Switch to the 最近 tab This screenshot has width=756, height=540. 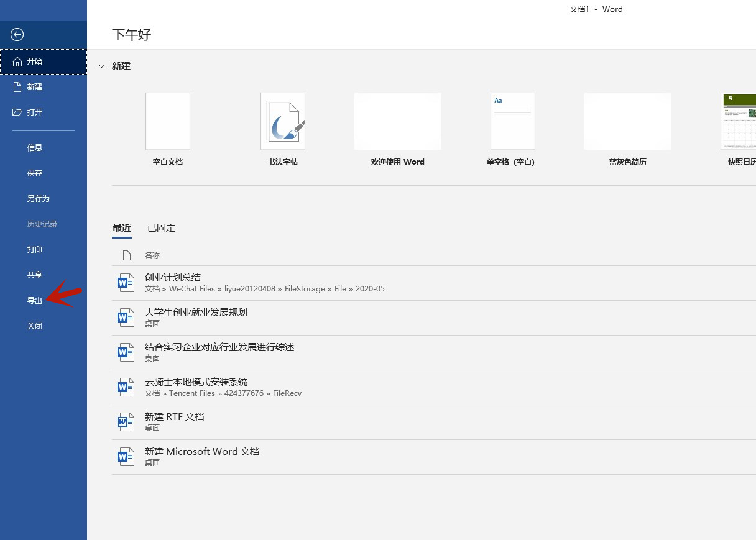[122, 228]
